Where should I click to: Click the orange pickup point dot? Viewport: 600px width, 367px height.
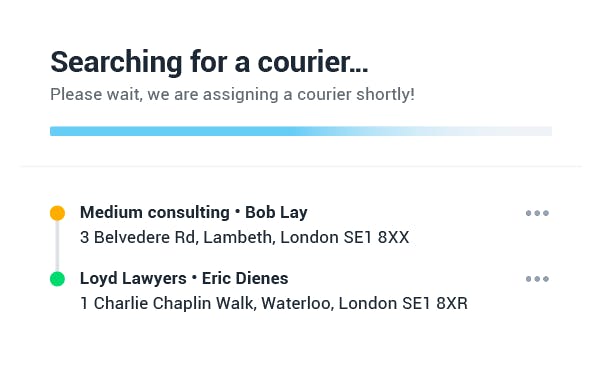tap(57, 213)
